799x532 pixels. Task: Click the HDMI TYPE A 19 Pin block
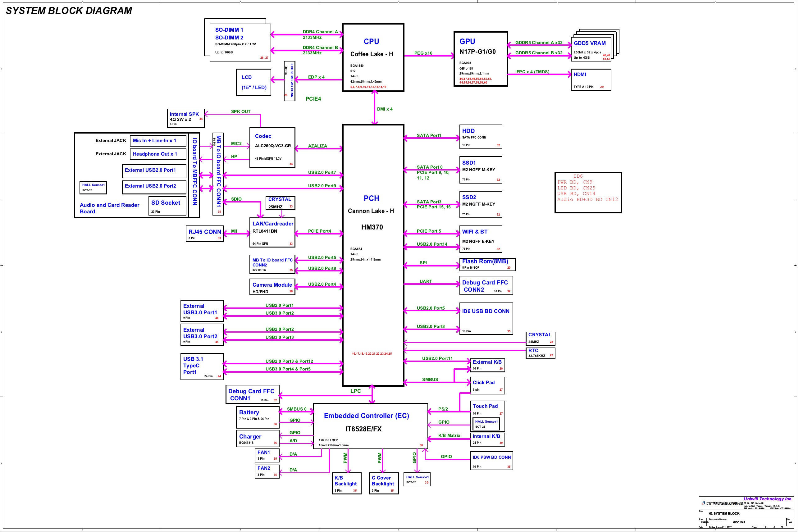(591, 80)
